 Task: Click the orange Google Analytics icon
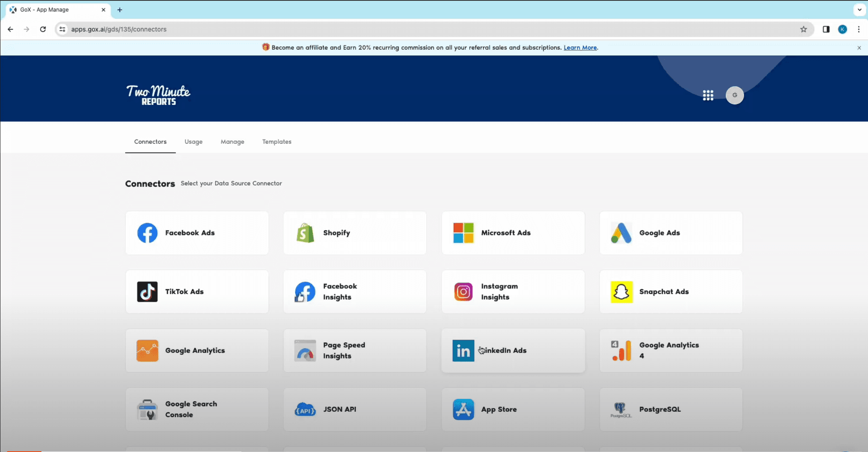click(x=147, y=351)
